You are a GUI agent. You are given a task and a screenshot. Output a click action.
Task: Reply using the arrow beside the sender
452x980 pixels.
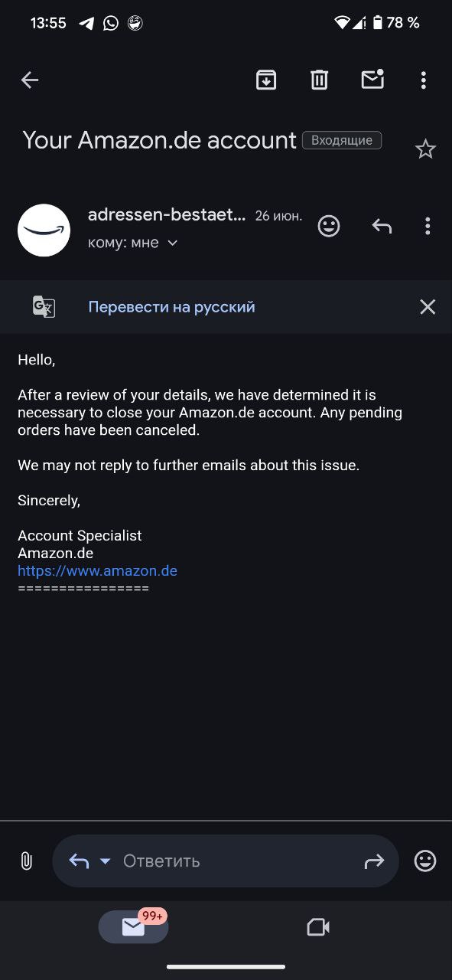pyautogui.click(x=382, y=226)
